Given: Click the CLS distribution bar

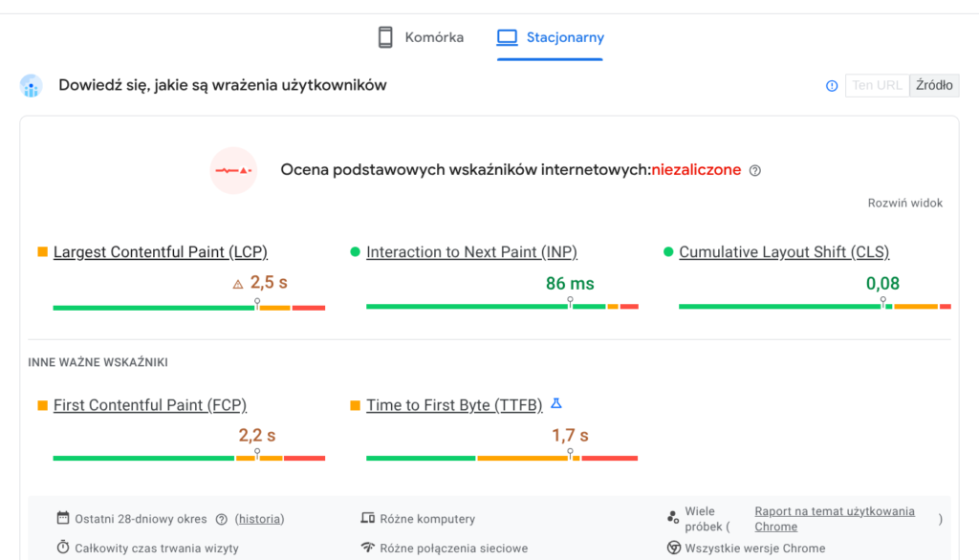Looking at the screenshot, I should click(815, 307).
